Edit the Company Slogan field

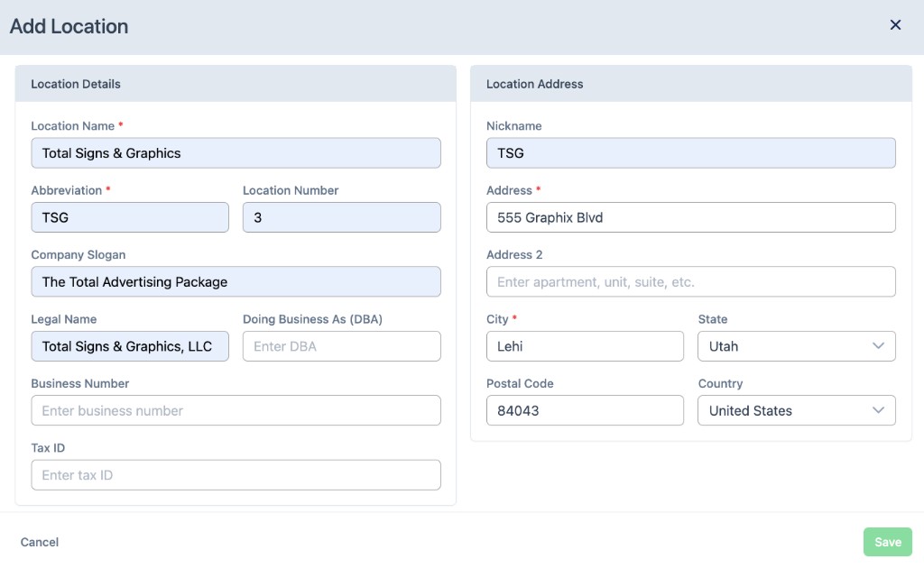(x=236, y=281)
